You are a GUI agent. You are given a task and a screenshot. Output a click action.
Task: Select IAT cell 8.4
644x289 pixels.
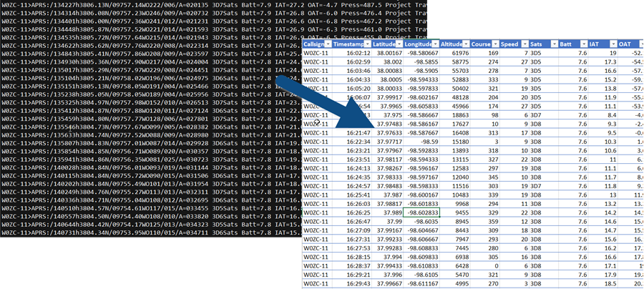click(602, 115)
